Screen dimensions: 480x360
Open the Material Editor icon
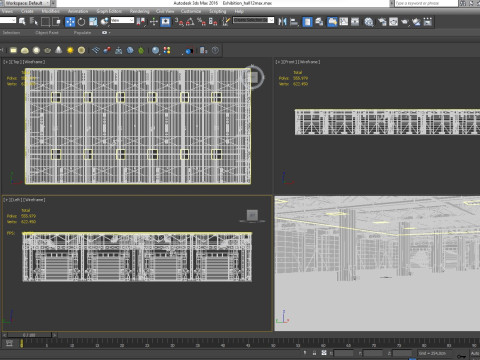point(369,22)
